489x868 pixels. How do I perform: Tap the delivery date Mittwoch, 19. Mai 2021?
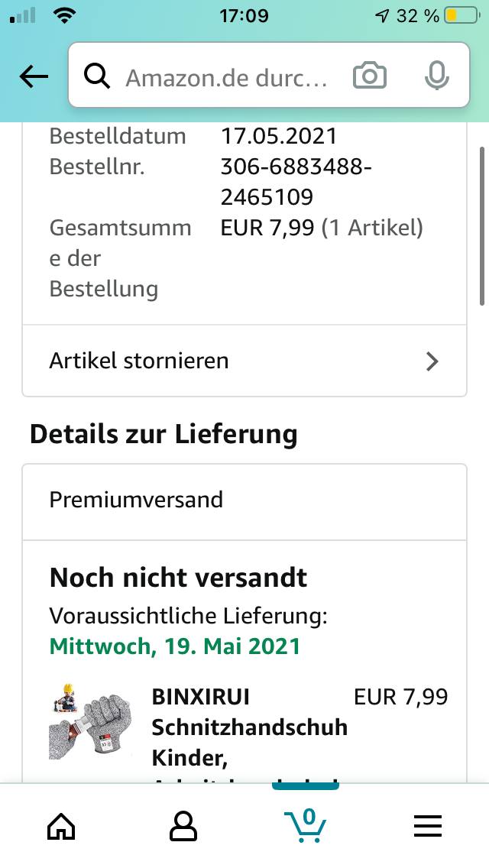click(175, 646)
